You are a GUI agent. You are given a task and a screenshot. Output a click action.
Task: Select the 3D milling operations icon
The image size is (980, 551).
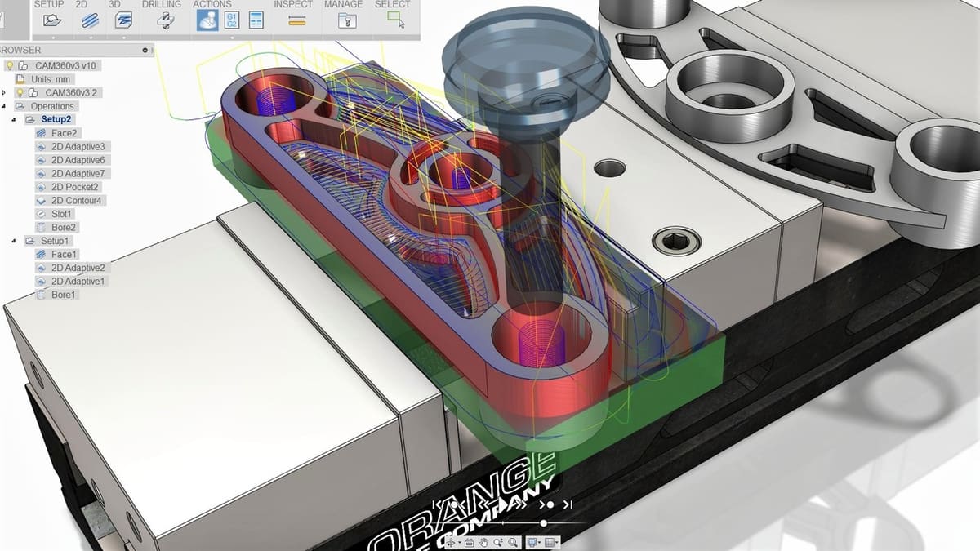coord(124,20)
